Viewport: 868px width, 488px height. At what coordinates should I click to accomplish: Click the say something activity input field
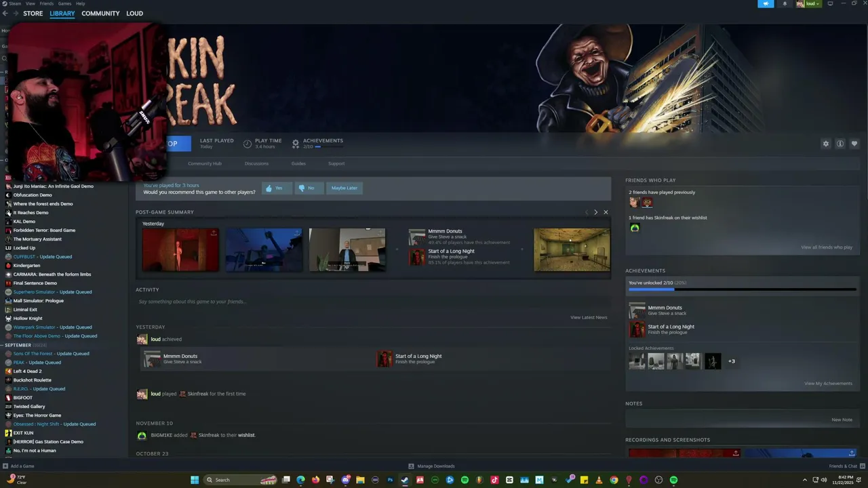pos(373,302)
